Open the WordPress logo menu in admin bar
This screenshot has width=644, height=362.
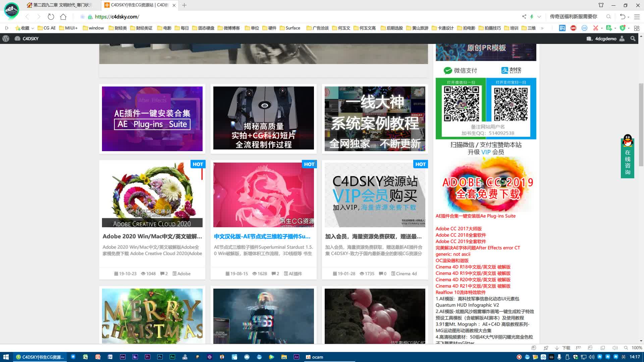(5, 39)
